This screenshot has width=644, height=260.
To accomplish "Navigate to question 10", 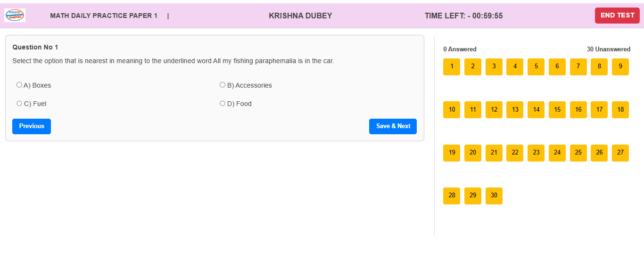I will 452,110.
